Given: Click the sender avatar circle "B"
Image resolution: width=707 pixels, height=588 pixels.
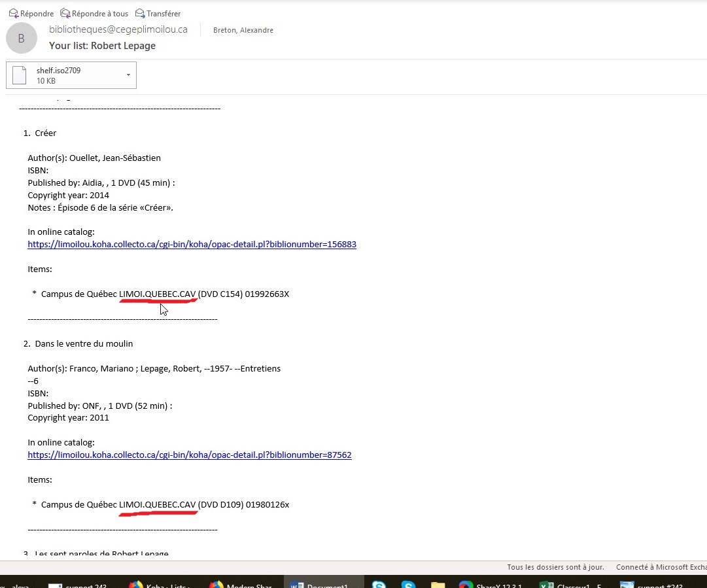Looking at the screenshot, I should coord(21,39).
